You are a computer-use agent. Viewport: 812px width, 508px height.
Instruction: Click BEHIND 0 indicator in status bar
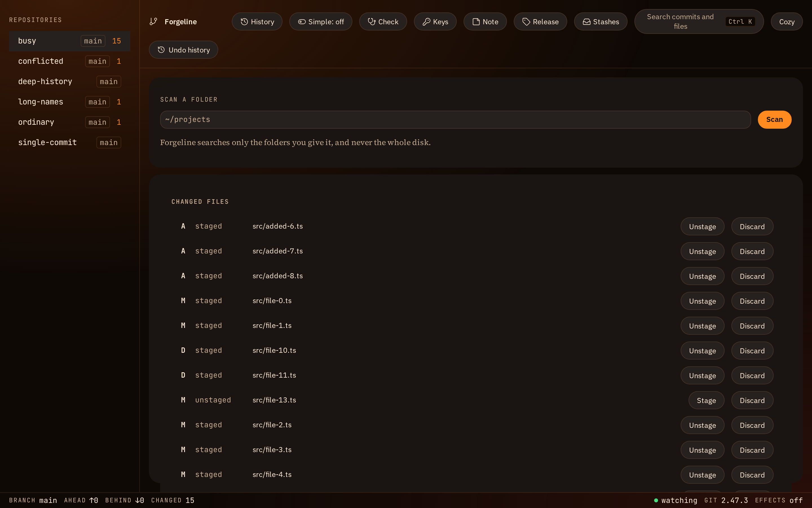[x=125, y=500]
